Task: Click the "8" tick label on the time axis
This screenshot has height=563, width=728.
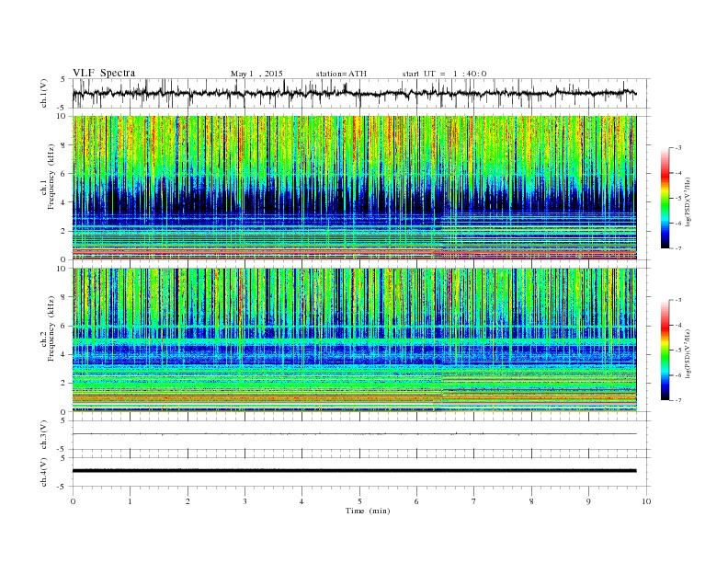Action: point(531,501)
